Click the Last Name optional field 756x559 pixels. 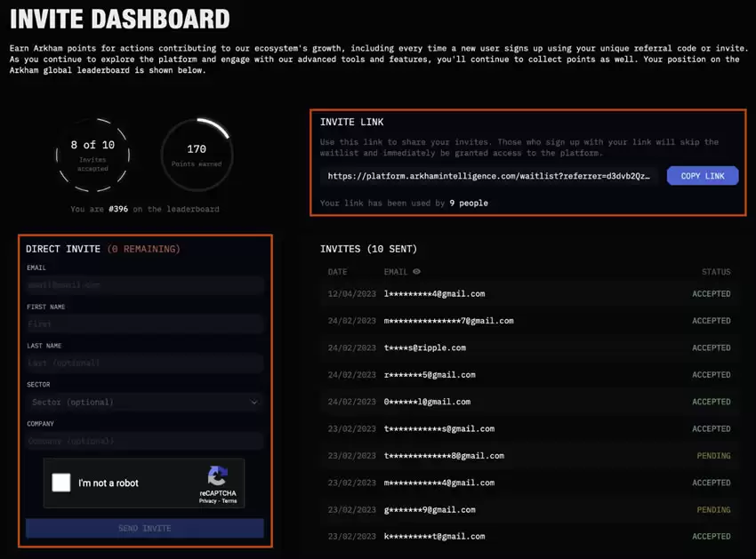145,363
